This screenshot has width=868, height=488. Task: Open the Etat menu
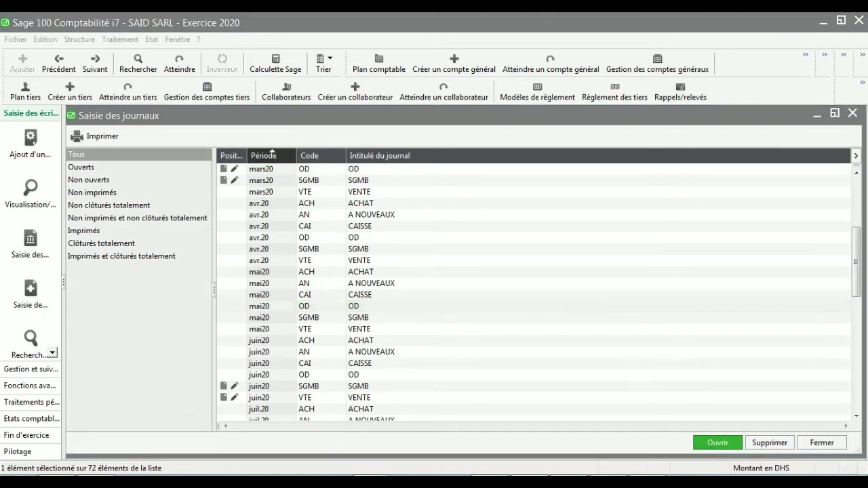pos(152,39)
